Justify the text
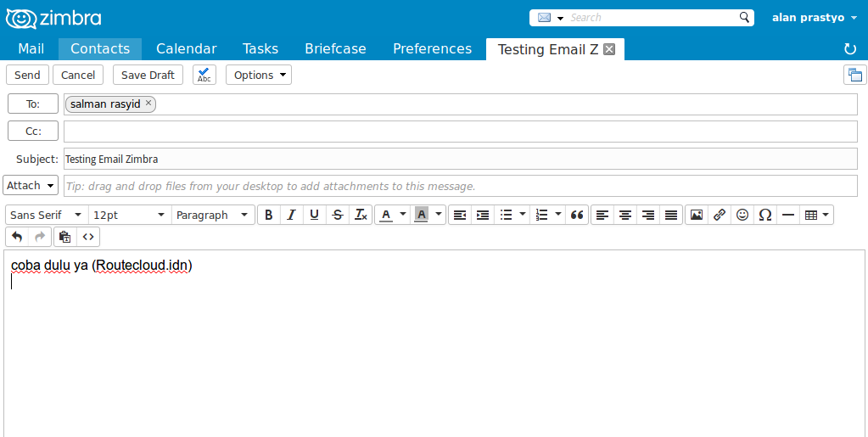Viewport: 868px width, 437px height. [671, 215]
